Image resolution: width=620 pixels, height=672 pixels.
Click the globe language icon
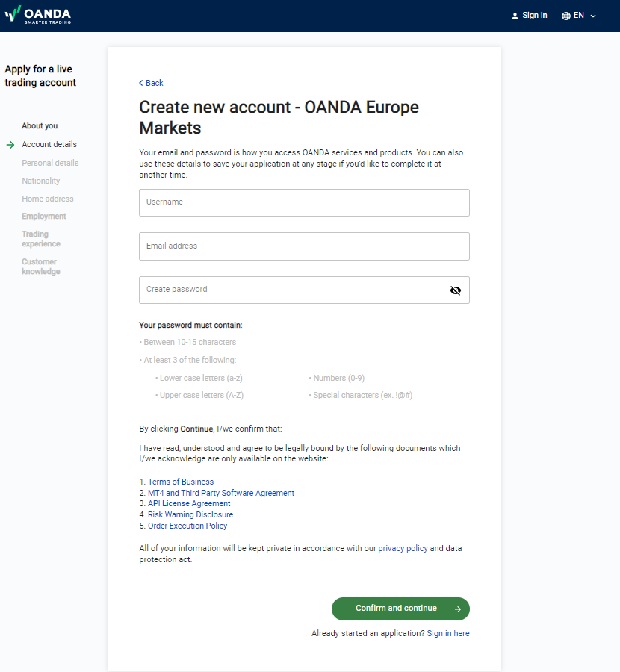[x=565, y=16]
